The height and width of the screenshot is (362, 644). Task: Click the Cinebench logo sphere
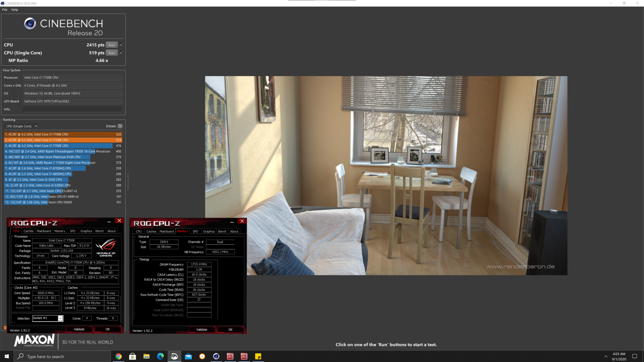(x=30, y=24)
